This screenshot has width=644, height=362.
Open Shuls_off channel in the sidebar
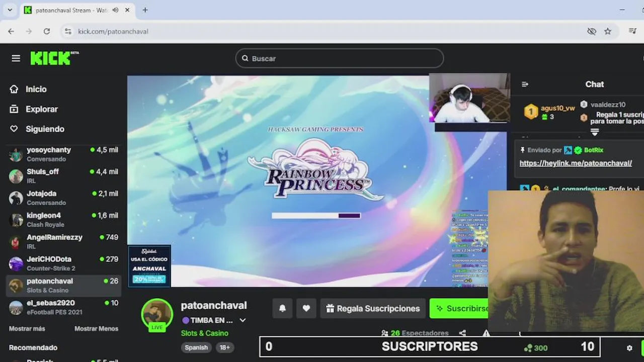click(63, 175)
